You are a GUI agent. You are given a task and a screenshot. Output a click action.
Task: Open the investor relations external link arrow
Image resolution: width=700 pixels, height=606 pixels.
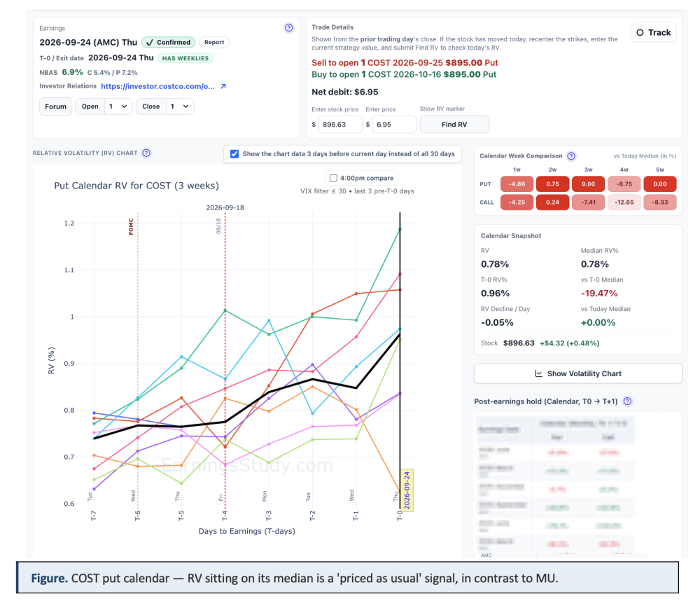223,86
